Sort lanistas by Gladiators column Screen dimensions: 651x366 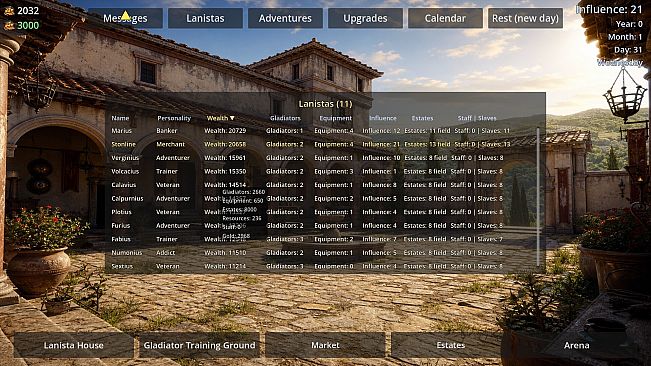pyautogui.click(x=285, y=118)
